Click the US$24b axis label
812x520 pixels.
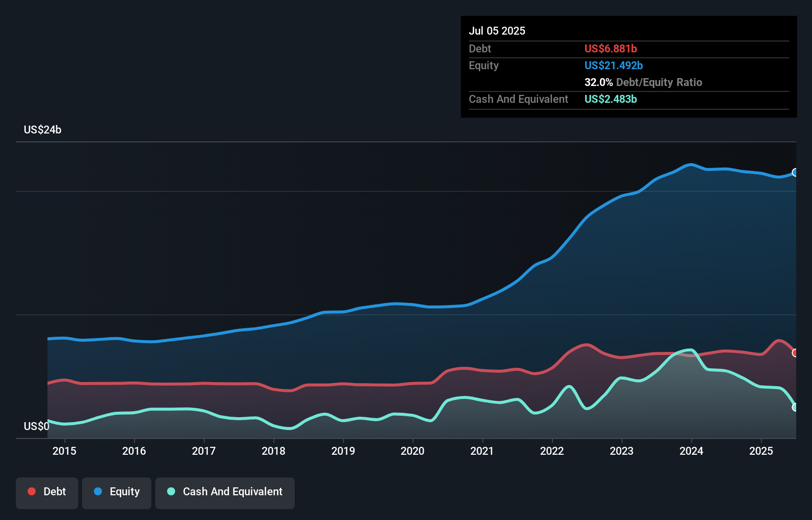[x=43, y=130]
